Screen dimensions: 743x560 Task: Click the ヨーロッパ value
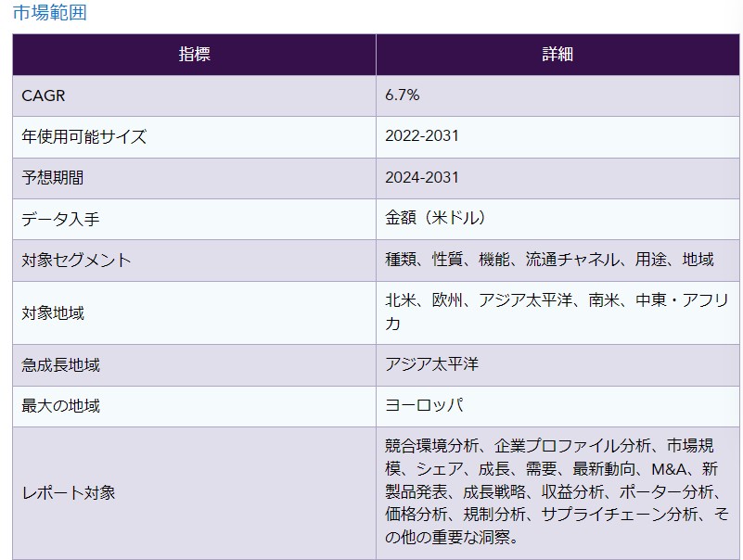pos(424,405)
